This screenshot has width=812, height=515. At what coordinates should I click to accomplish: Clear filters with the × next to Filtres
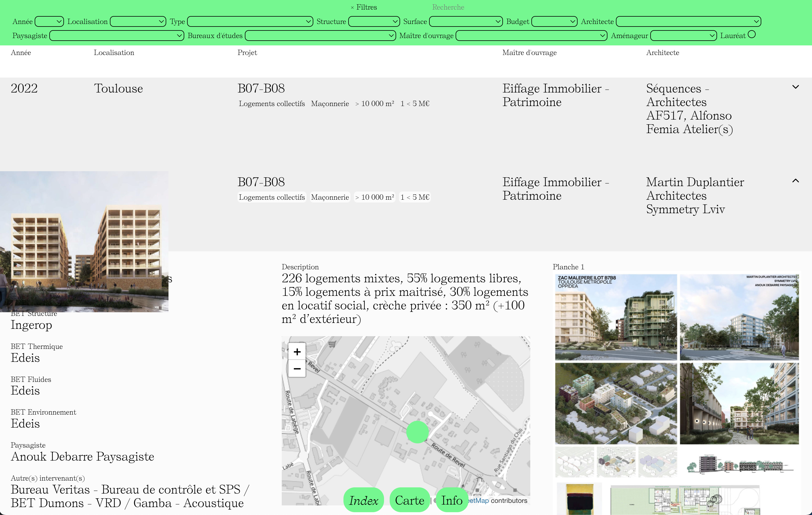(352, 7)
